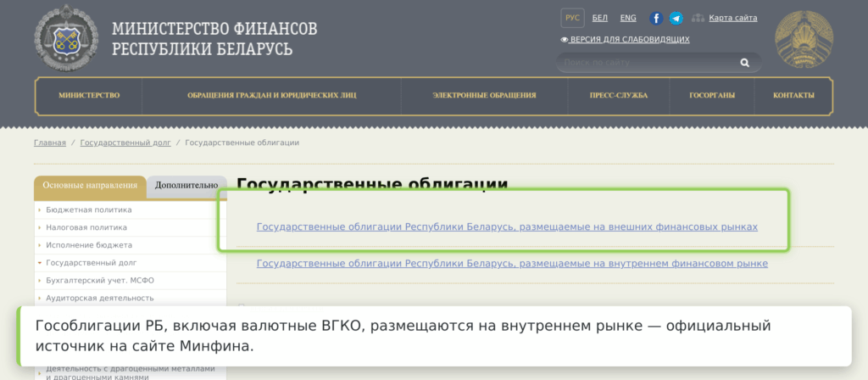Click the Государственные облигации page heading

tap(372, 184)
